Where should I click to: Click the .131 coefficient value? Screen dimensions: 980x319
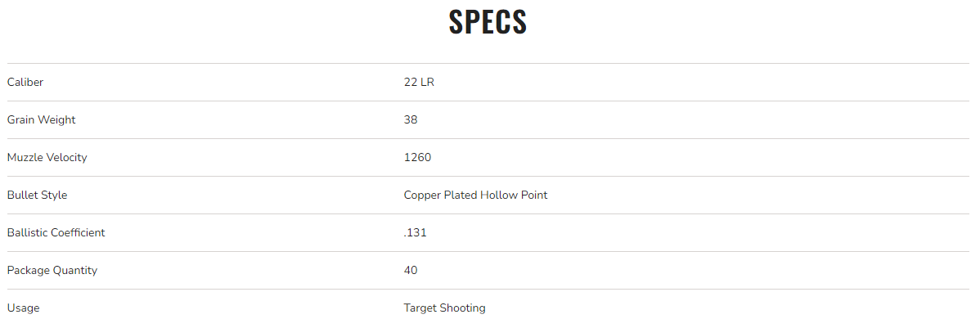click(415, 232)
